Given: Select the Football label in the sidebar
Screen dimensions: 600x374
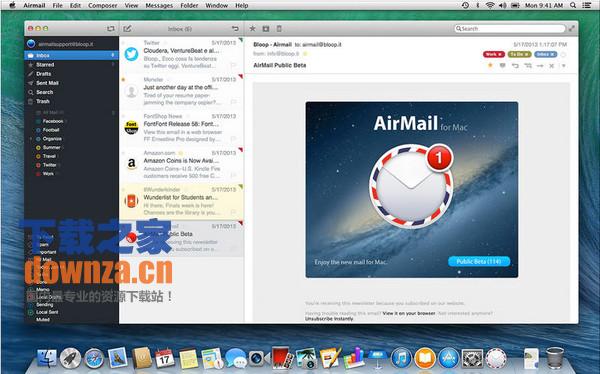Looking at the screenshot, I should (x=51, y=130).
